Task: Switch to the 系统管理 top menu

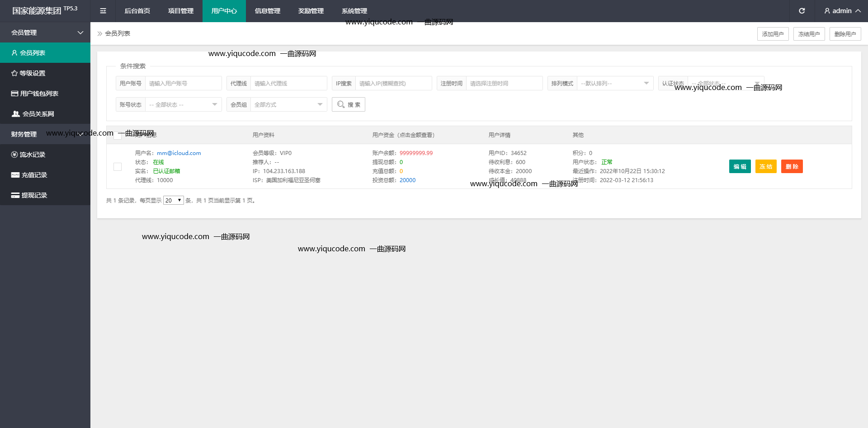Action: (354, 11)
